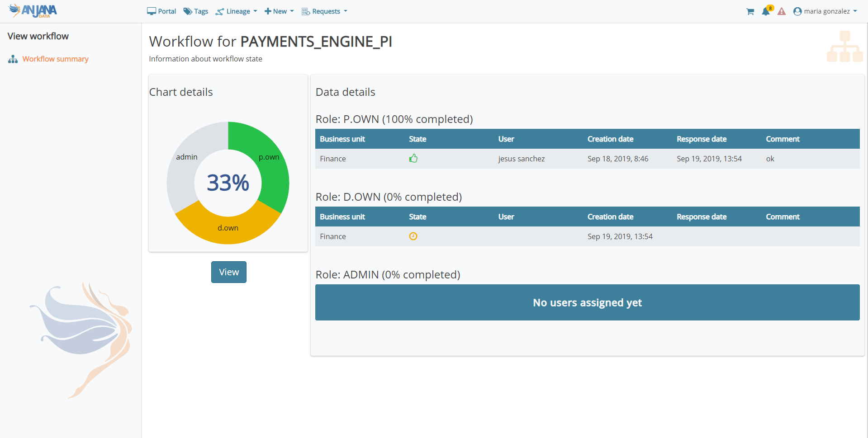Select the yellow d.own chart segment

[228, 228]
